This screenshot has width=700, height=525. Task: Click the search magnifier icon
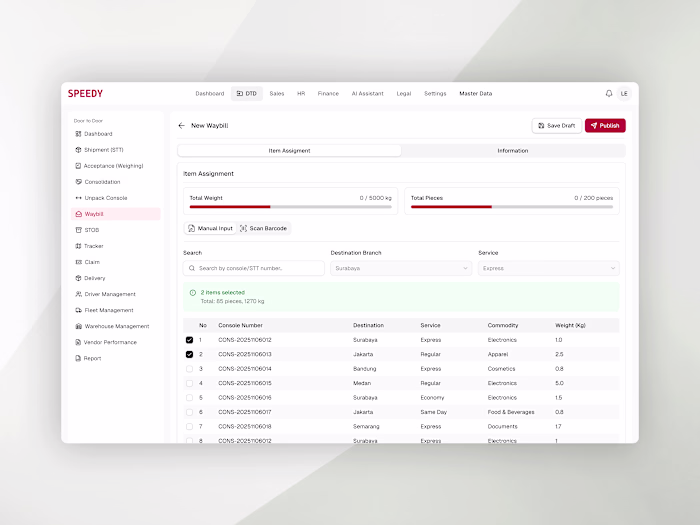[x=192, y=268]
